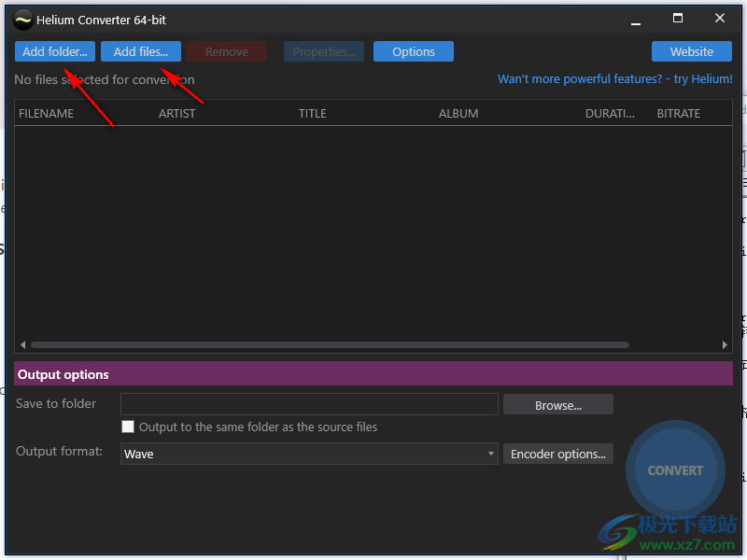Screen dimensions: 747x560
Task: Focus the Save to folder input field
Action: click(309, 404)
